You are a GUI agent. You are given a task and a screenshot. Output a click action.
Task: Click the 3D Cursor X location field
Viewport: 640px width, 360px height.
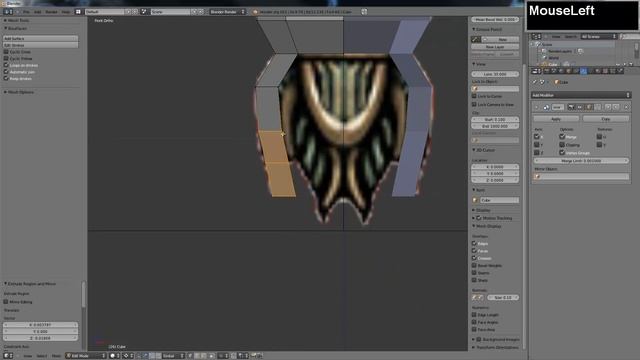coord(495,167)
